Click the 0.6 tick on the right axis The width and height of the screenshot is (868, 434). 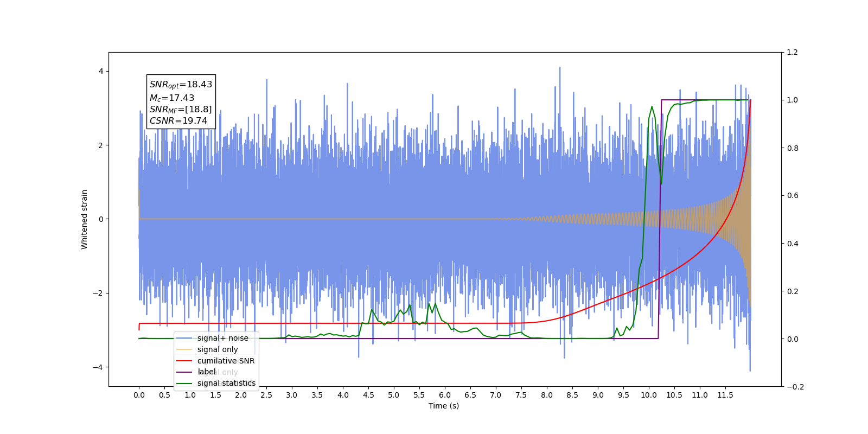(793, 196)
